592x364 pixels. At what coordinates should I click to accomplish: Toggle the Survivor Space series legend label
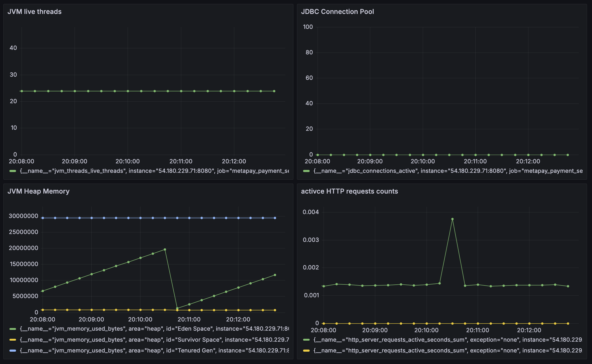click(154, 340)
